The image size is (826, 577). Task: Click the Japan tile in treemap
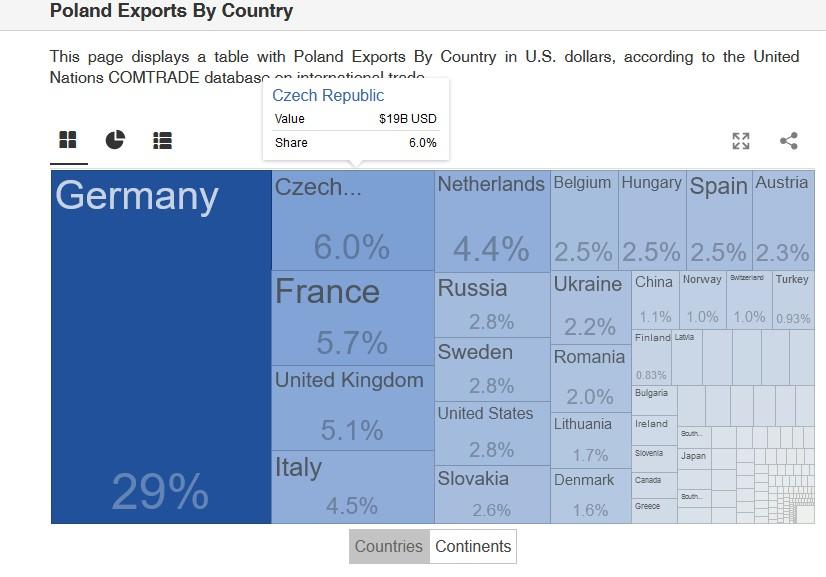pos(694,458)
